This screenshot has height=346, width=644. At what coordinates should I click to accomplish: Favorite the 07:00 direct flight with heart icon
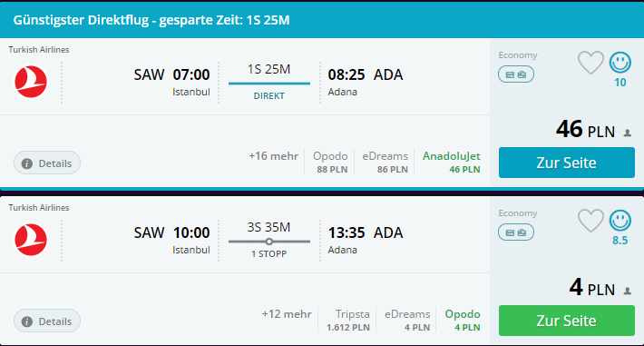590,63
